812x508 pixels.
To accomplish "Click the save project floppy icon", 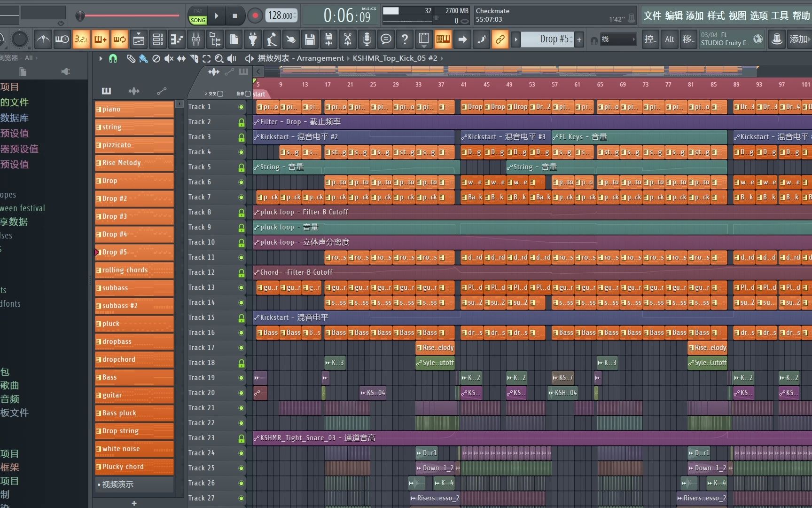I will [310, 40].
